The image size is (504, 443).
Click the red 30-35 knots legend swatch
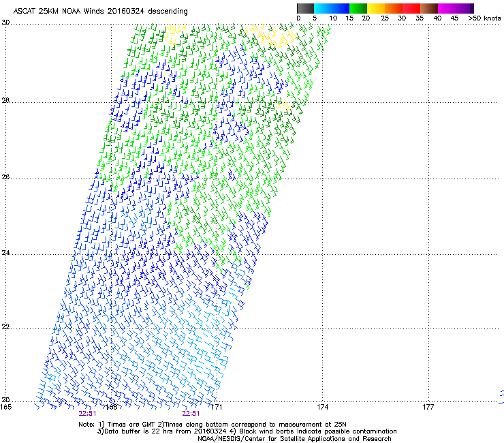[x=411, y=8]
